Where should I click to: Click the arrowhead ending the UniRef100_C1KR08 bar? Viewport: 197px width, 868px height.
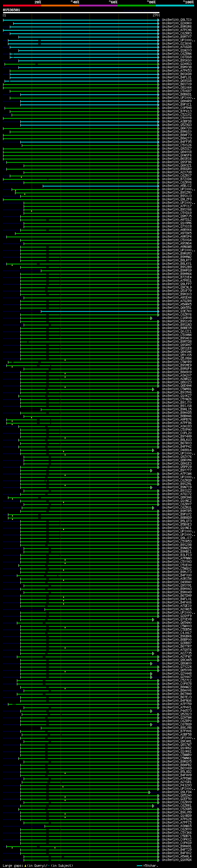(x=151, y=318)
